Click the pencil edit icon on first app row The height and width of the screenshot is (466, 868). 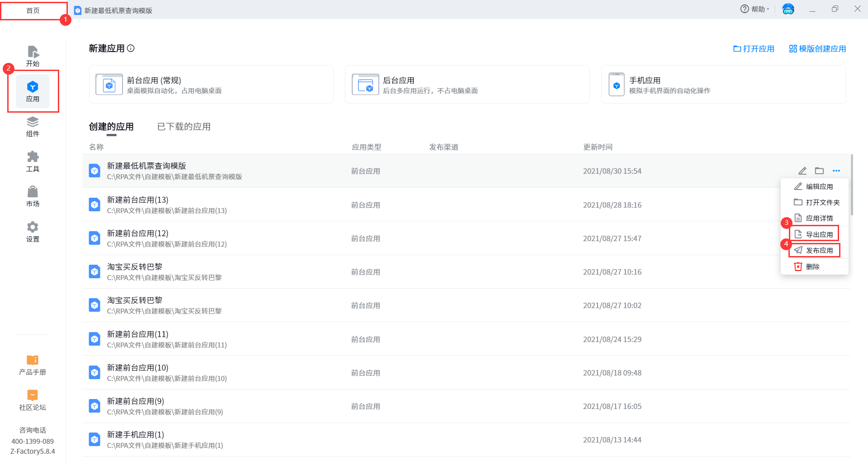pyautogui.click(x=802, y=171)
